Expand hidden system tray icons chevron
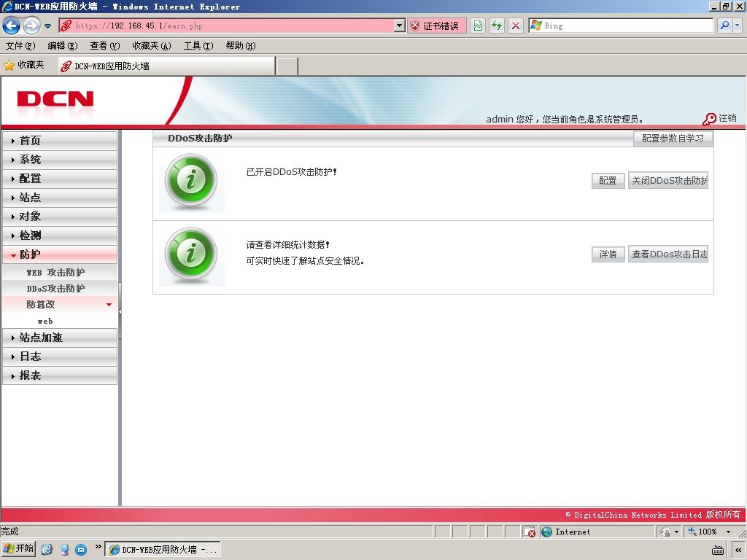747x560 pixels. 738,550
